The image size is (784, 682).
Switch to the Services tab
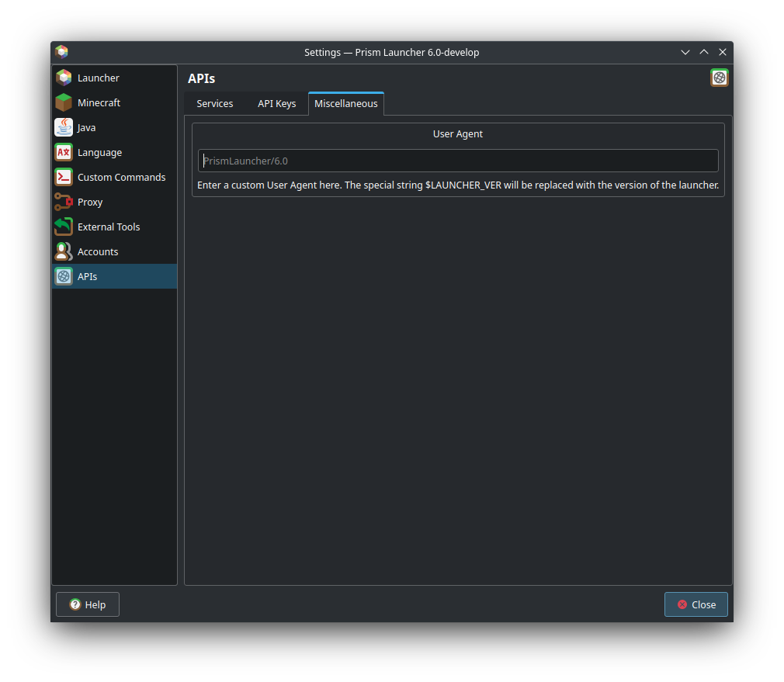click(x=214, y=104)
